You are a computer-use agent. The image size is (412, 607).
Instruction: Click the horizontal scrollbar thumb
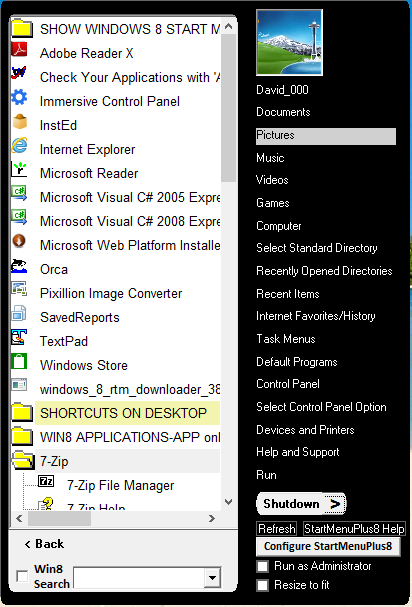[59, 518]
